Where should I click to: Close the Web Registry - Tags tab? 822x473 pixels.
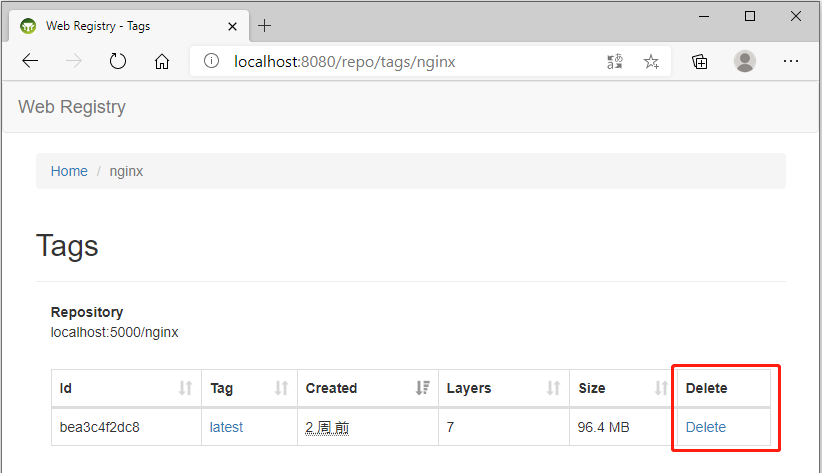tap(232, 26)
